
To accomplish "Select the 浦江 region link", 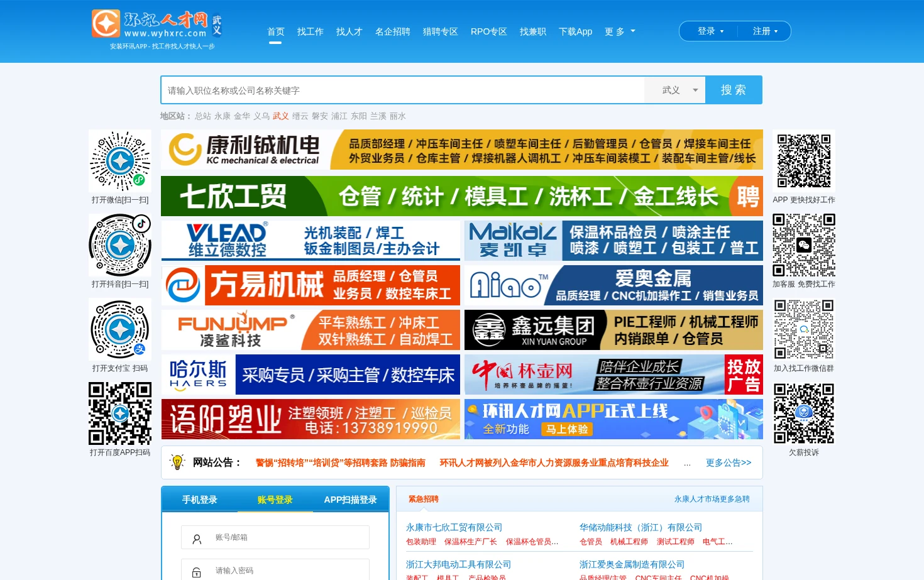I will [339, 116].
